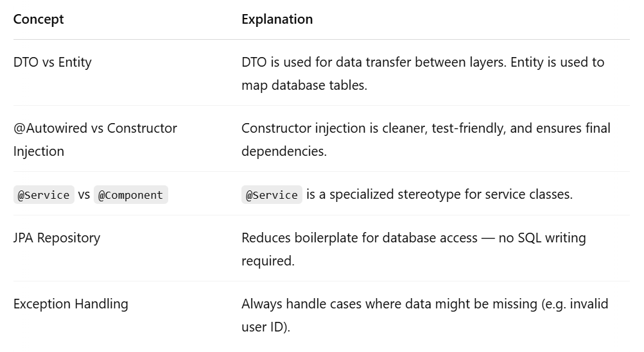Screen dimensions: 644x352
Task: Select the DTO vs Entity cell
Action: point(53,62)
